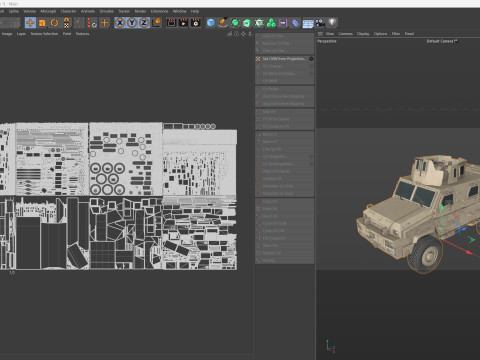Open the Tracker menu
The width and height of the screenshot is (480, 360).
(124, 11)
